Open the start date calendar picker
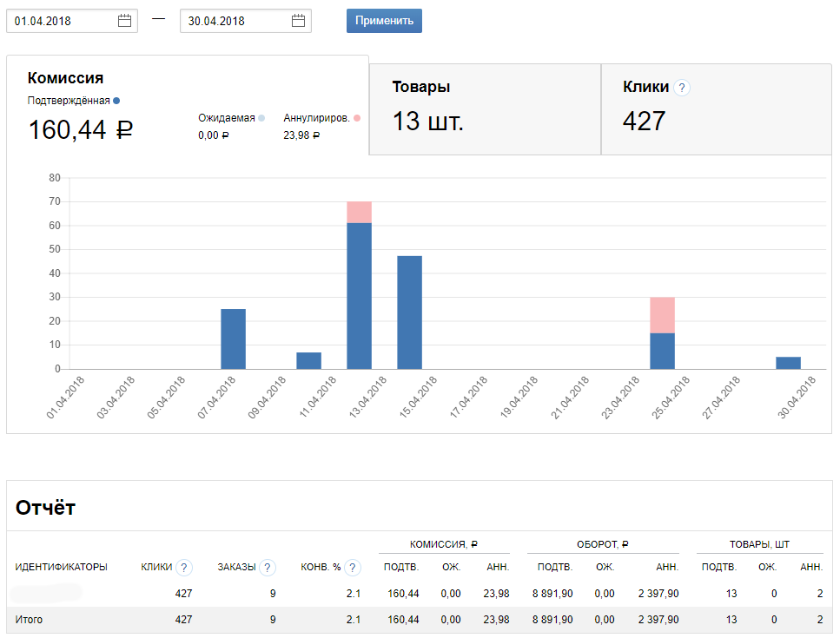 (x=125, y=22)
